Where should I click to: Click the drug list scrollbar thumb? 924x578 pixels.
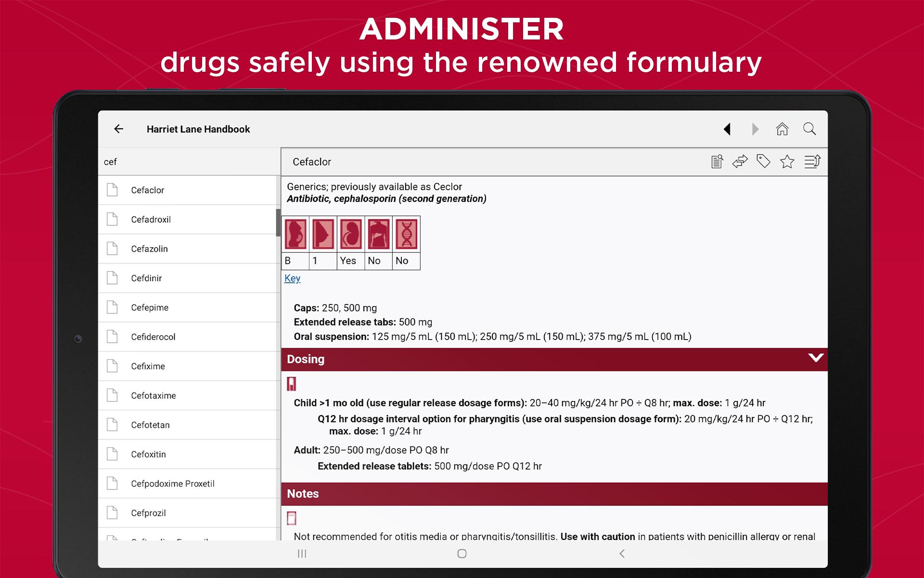[278, 223]
